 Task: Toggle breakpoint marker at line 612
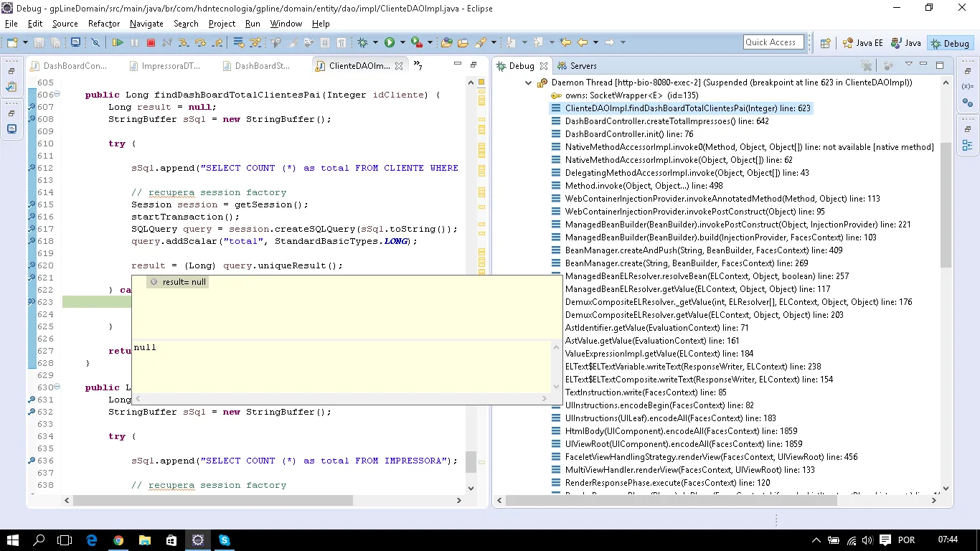(32, 168)
